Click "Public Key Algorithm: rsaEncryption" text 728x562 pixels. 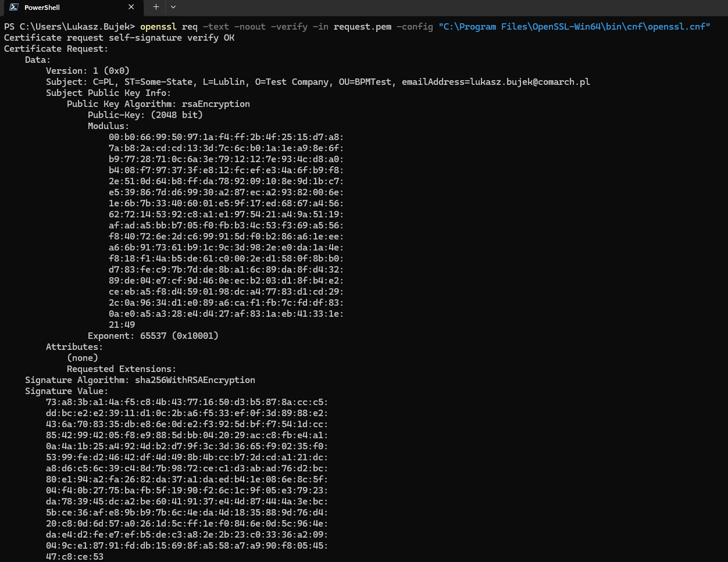tap(158, 104)
